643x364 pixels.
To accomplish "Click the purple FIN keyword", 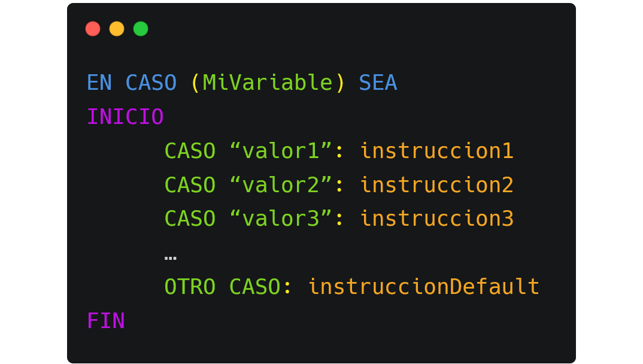I will click(x=106, y=321).
